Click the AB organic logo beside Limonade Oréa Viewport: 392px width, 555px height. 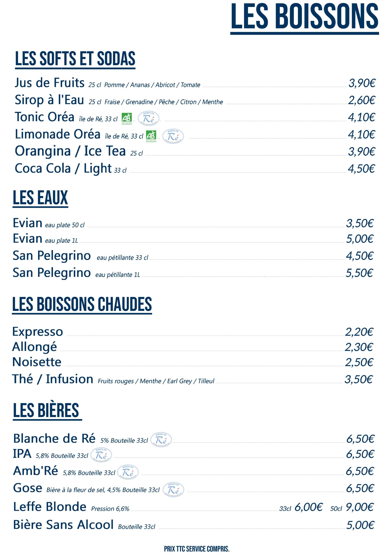(x=151, y=136)
